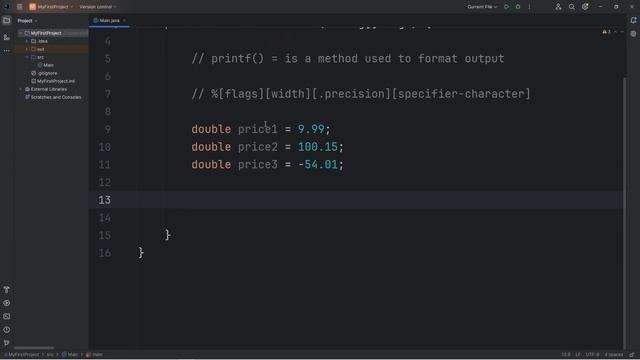Open the Database tool window icon
The height and width of the screenshot is (360, 640).
[x=633, y=34]
